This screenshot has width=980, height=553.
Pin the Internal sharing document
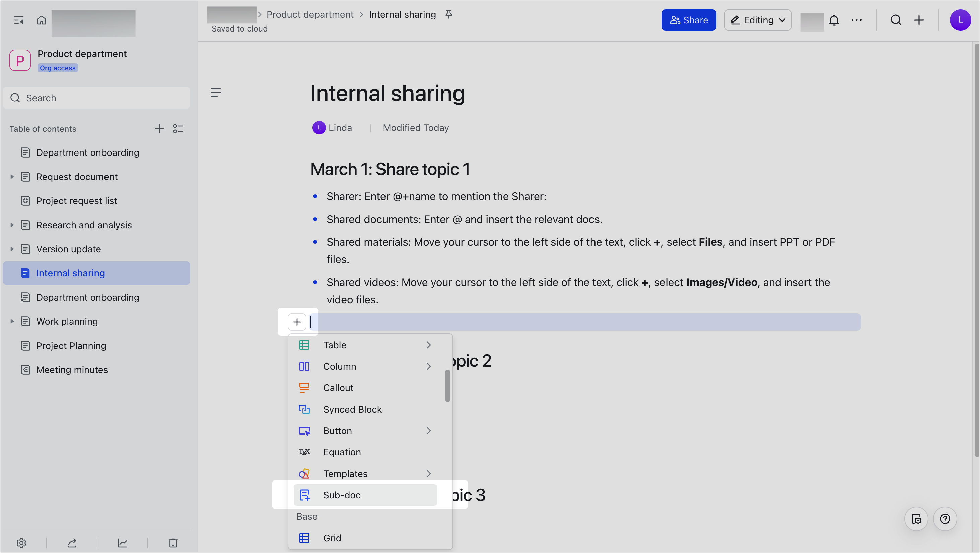click(x=449, y=14)
